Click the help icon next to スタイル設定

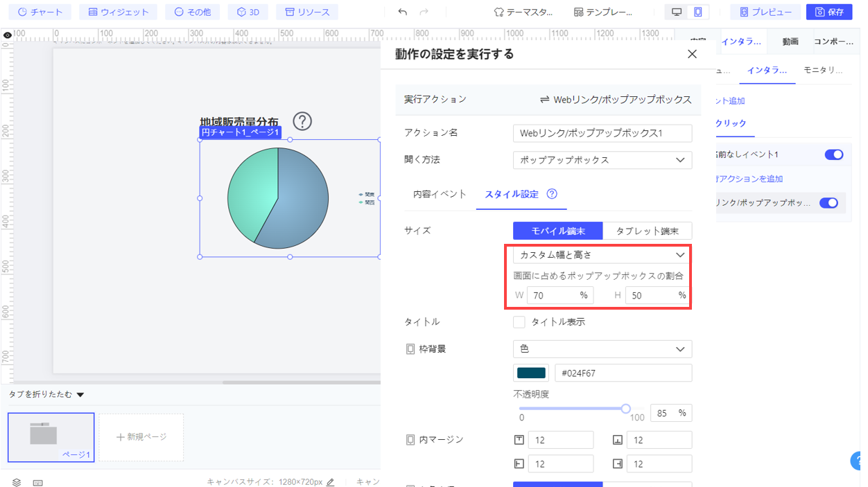pyautogui.click(x=552, y=194)
